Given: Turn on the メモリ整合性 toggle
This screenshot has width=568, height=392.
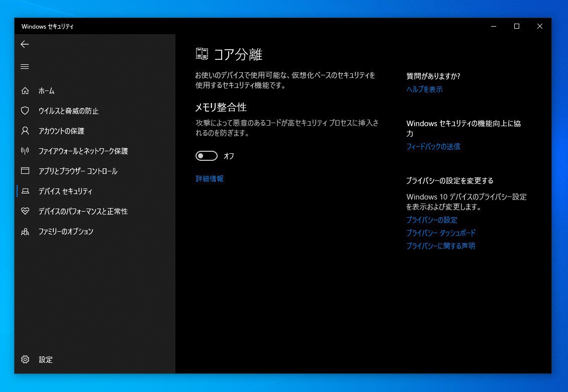Looking at the screenshot, I should click(207, 156).
